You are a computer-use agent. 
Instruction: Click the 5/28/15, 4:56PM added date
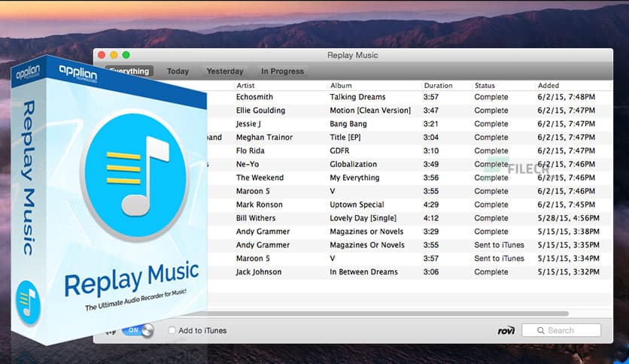[x=568, y=218]
